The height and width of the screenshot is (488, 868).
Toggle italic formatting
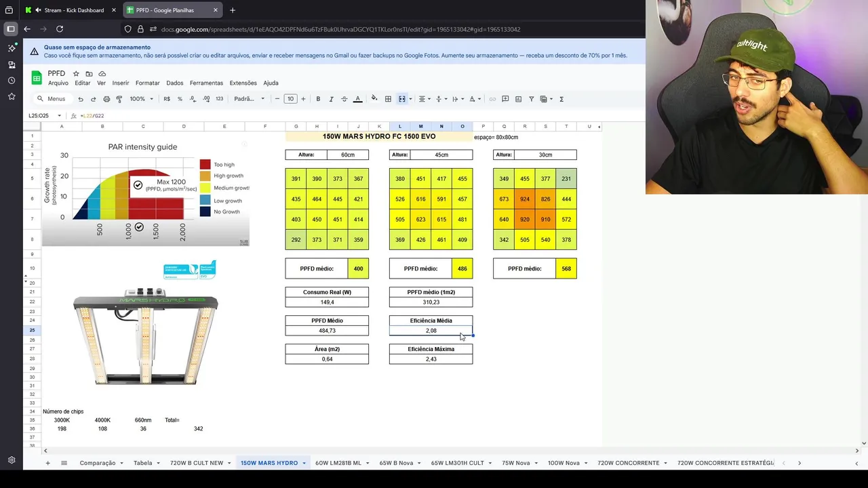[331, 99]
